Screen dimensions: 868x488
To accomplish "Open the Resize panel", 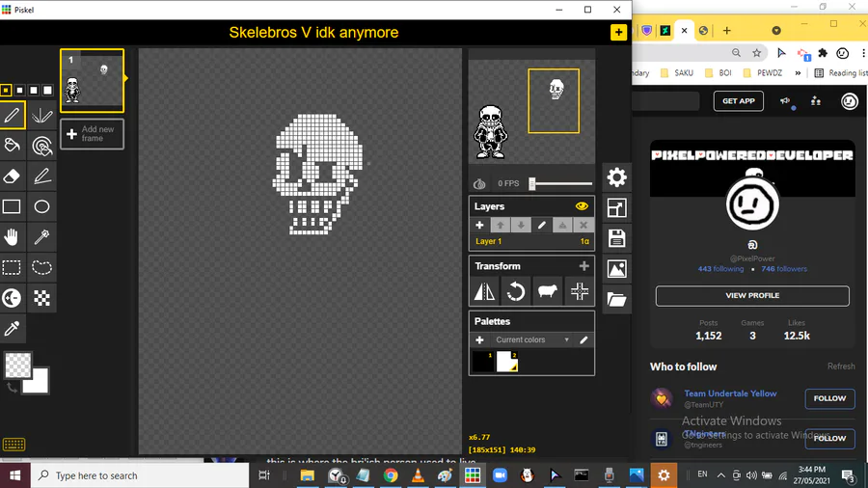I will click(x=616, y=208).
